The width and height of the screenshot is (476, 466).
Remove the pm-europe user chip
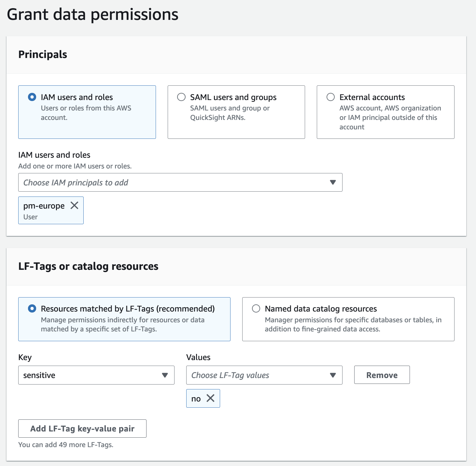75,205
